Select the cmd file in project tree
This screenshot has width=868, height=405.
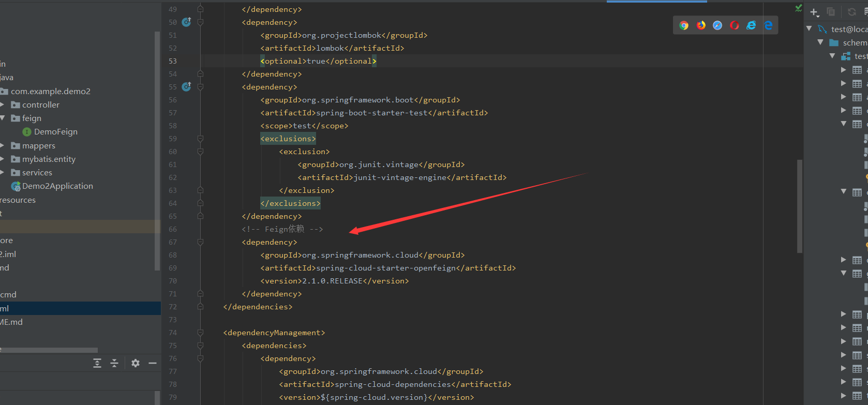[8, 295]
